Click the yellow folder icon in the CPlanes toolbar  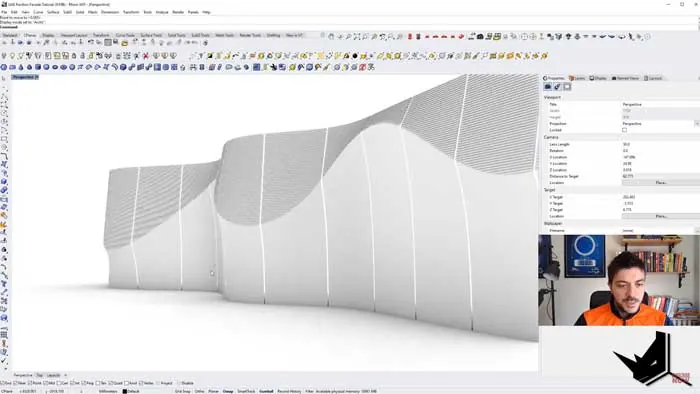125,43
